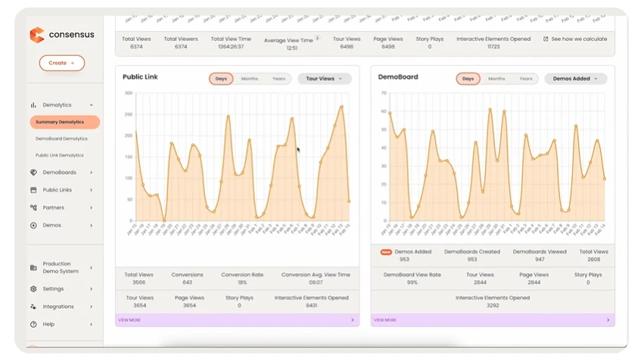Click Conversion Rate value 18%
Viewport: 644px width, 364px height.
[x=242, y=282]
